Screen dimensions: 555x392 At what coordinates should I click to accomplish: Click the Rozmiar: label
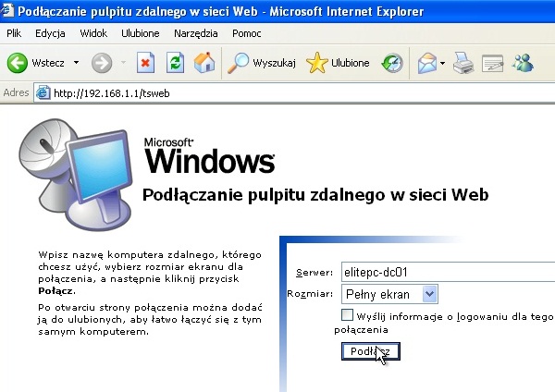coord(310,294)
